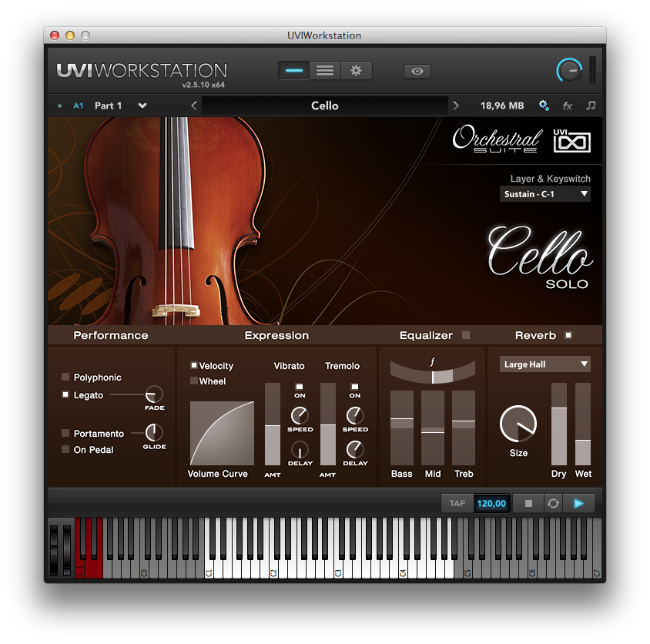The width and height of the screenshot is (650, 644).
Task: Adjust the Mid EQ slider
Action: pos(433,428)
